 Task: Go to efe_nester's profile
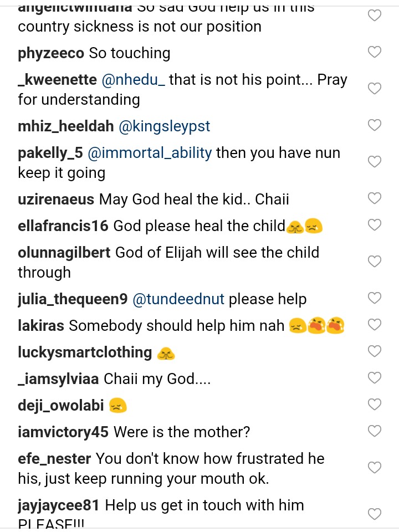54,459
